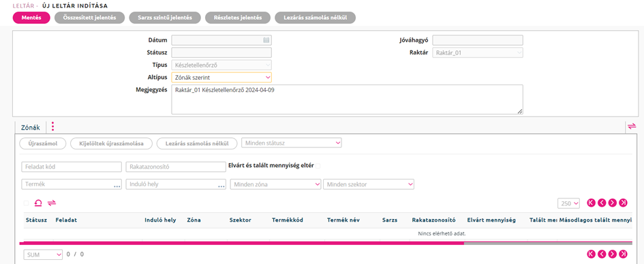Open the Minden státusz dropdown
Viewport: 644px width, 264px height.
(x=292, y=143)
